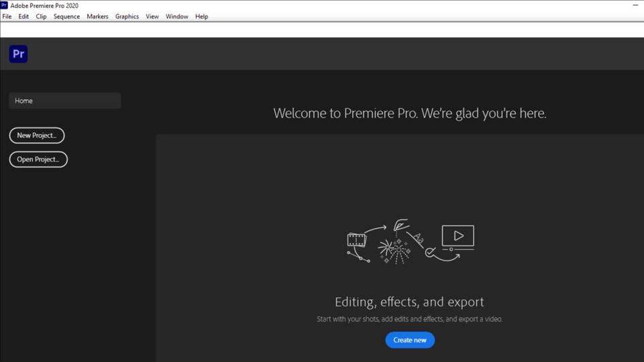Click the film strip illustration icon
The height and width of the screenshot is (362, 644).
pyautogui.click(x=356, y=239)
